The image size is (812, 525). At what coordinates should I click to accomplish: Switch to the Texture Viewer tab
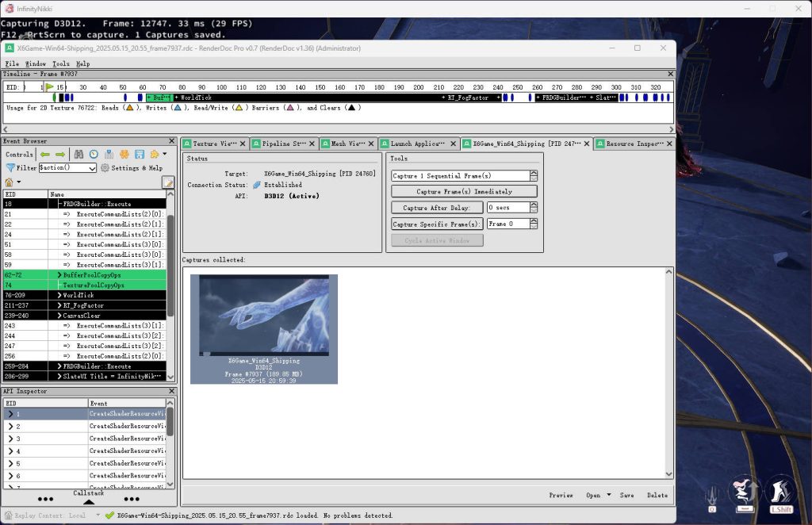click(x=214, y=144)
